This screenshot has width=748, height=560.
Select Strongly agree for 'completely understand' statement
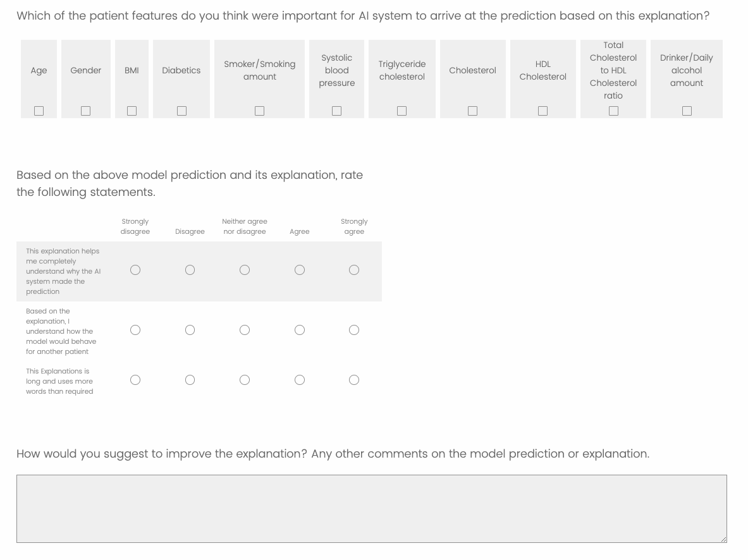(354, 270)
